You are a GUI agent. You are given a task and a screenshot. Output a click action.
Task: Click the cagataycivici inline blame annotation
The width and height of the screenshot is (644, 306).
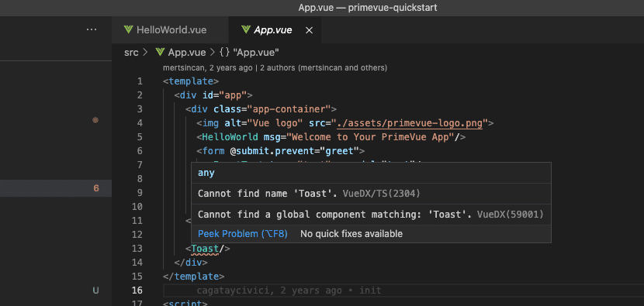pos(289,291)
